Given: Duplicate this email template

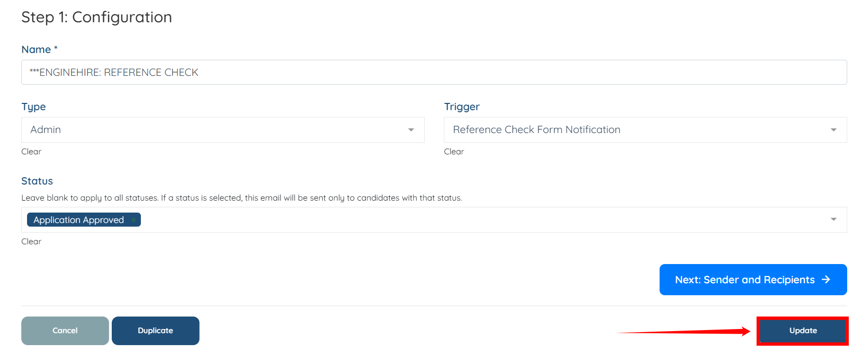Looking at the screenshot, I should click(155, 331).
